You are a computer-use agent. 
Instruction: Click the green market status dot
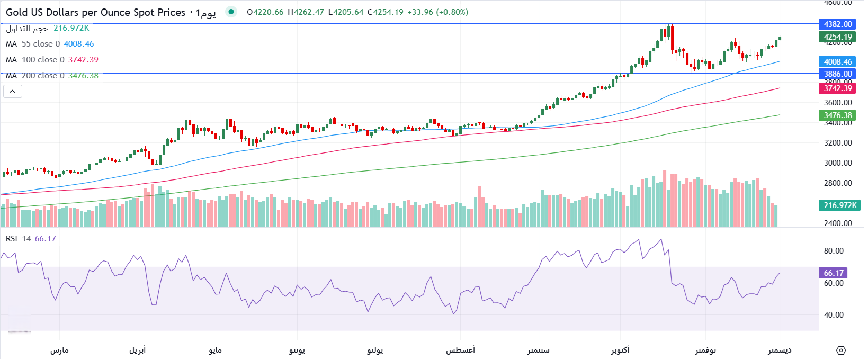[231, 12]
